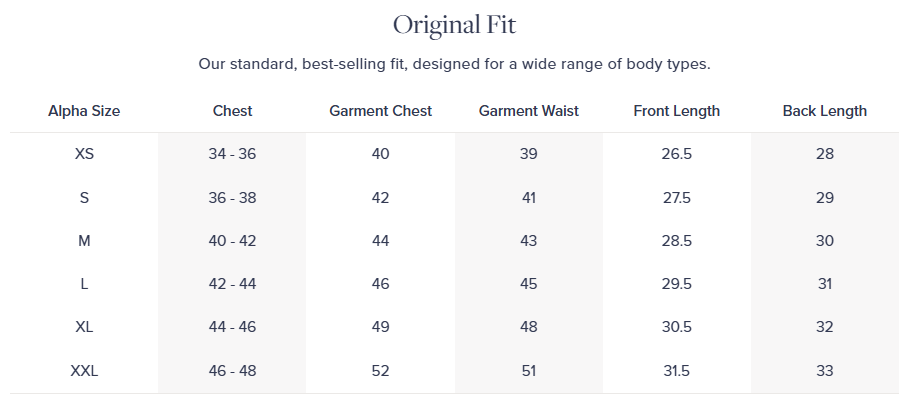Viewport: 910px width, 400px height.
Task: Select the S size row label
Action: (x=84, y=198)
